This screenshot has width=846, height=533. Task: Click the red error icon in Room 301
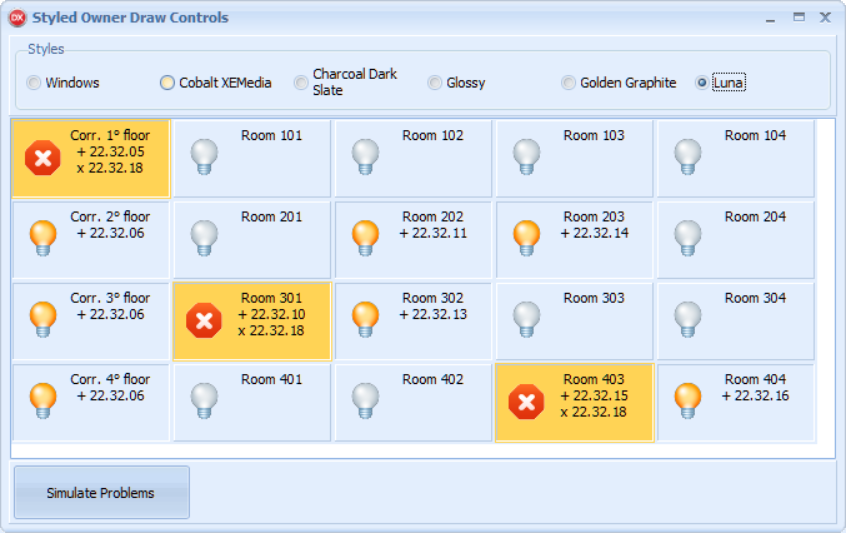click(204, 320)
